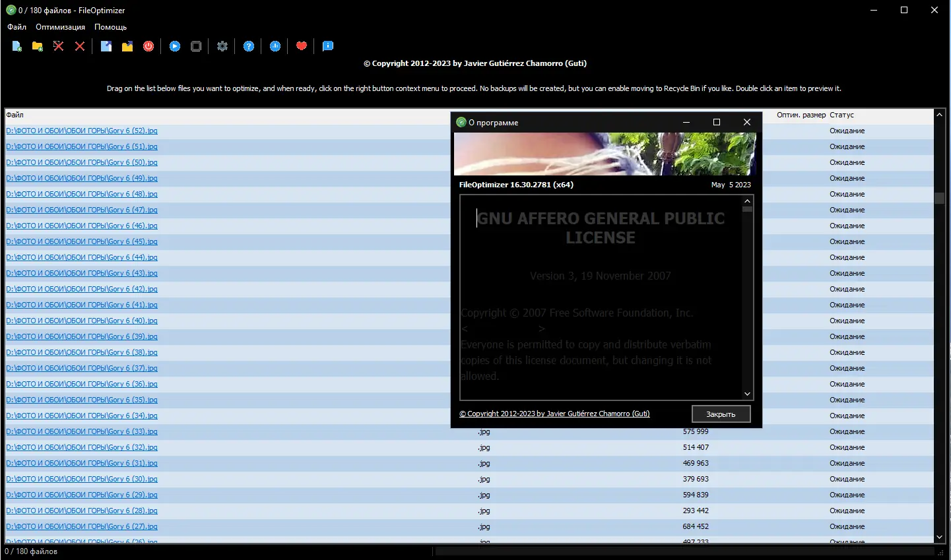This screenshot has width=951, height=560.
Task: Select file Gory 6 (48).jpg
Action: (82, 194)
